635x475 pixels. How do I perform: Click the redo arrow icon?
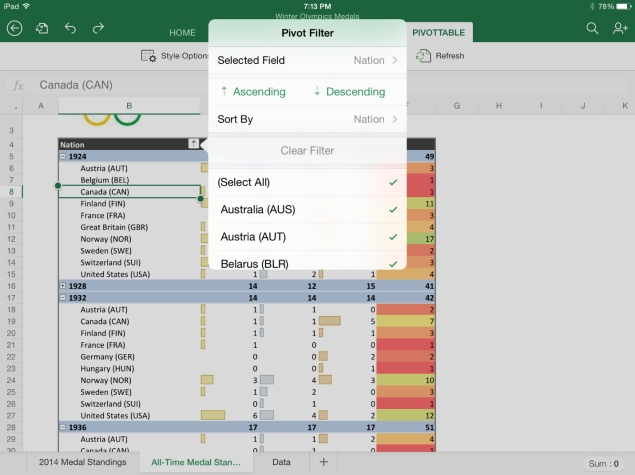[x=98, y=29]
